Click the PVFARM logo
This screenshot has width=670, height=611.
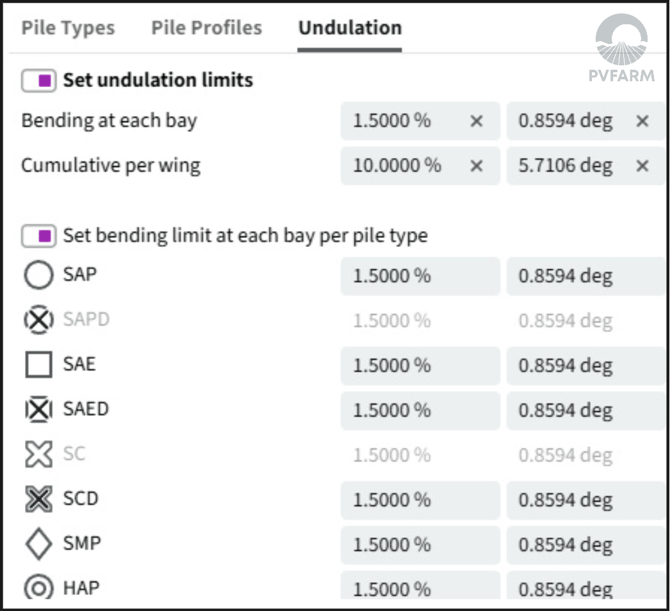621,48
